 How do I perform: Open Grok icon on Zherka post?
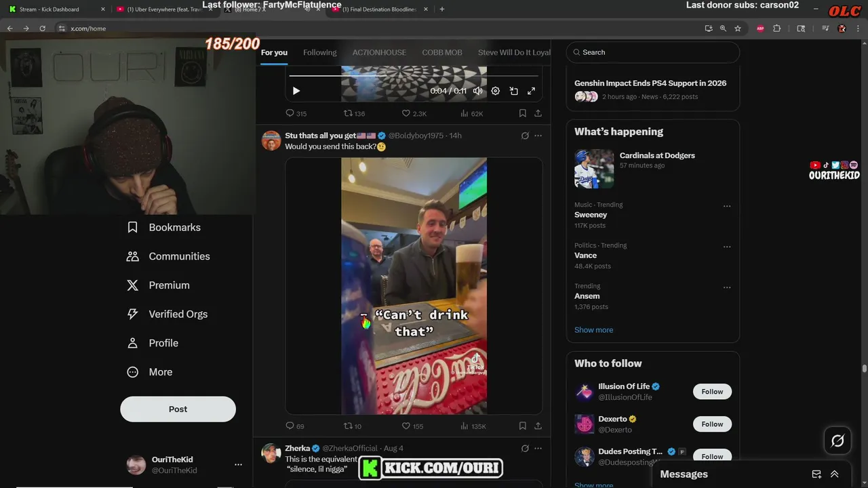click(x=525, y=448)
